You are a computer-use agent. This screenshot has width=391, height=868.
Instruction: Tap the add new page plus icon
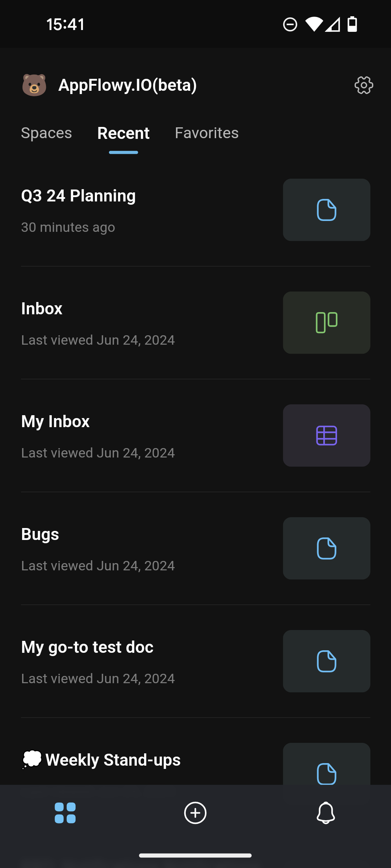point(195,813)
